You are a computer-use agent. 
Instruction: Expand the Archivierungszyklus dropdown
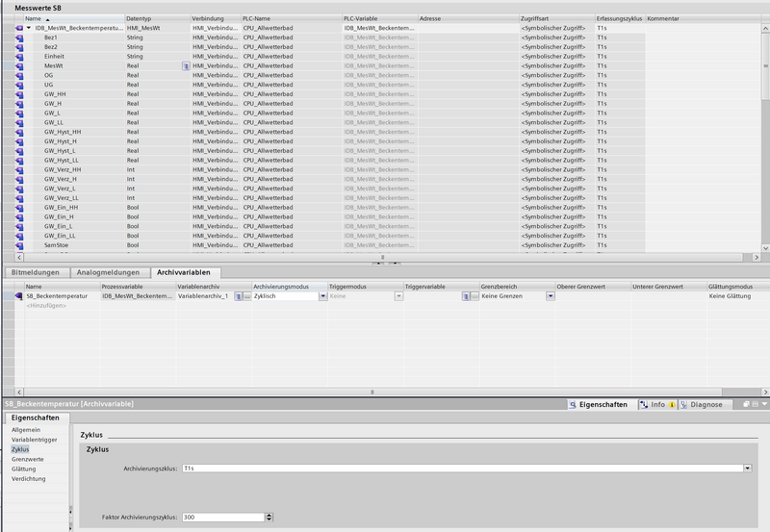[747, 469]
